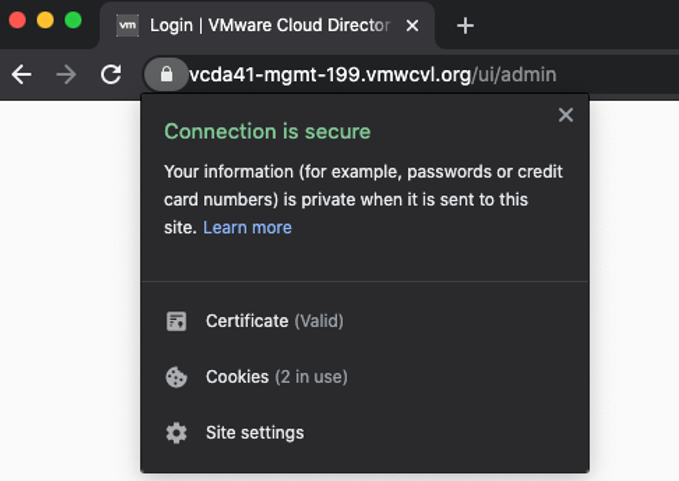Click the padlock site info icon
This screenshot has width=679, height=481.
tap(166, 74)
